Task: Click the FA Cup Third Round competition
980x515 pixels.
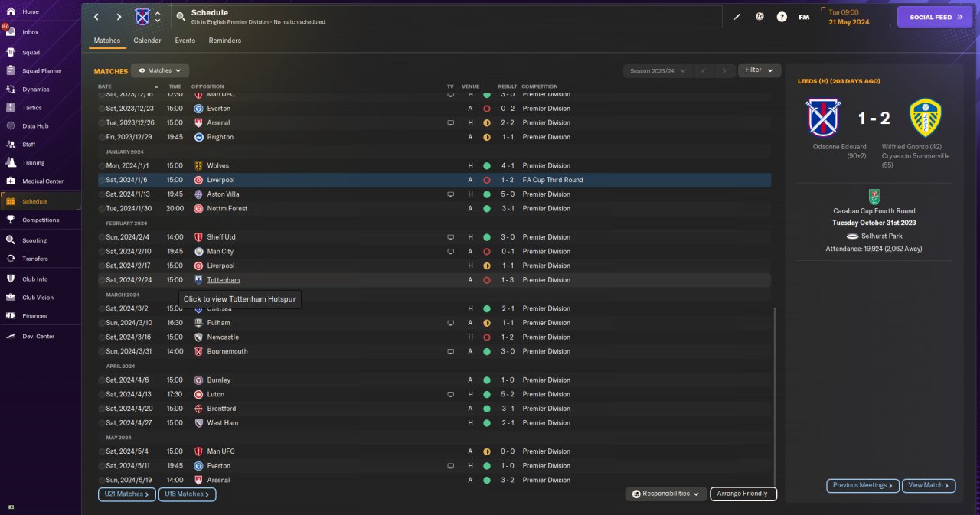Action: [553, 180]
